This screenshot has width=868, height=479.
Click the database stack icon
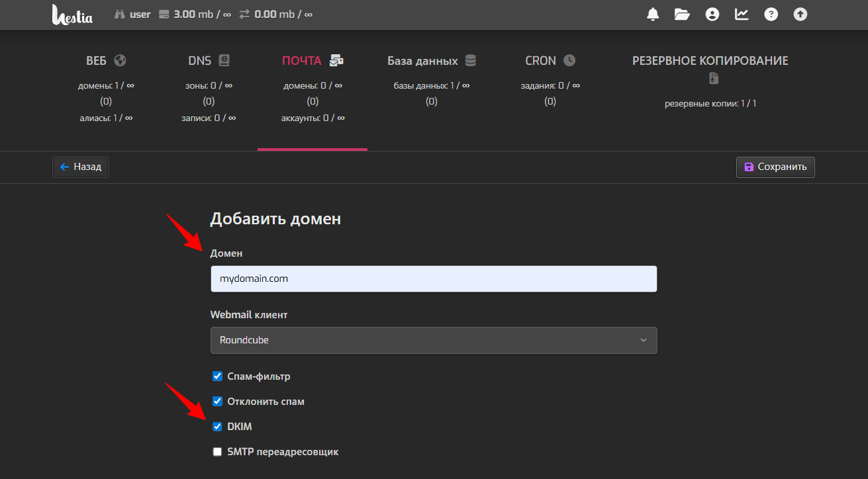click(470, 60)
